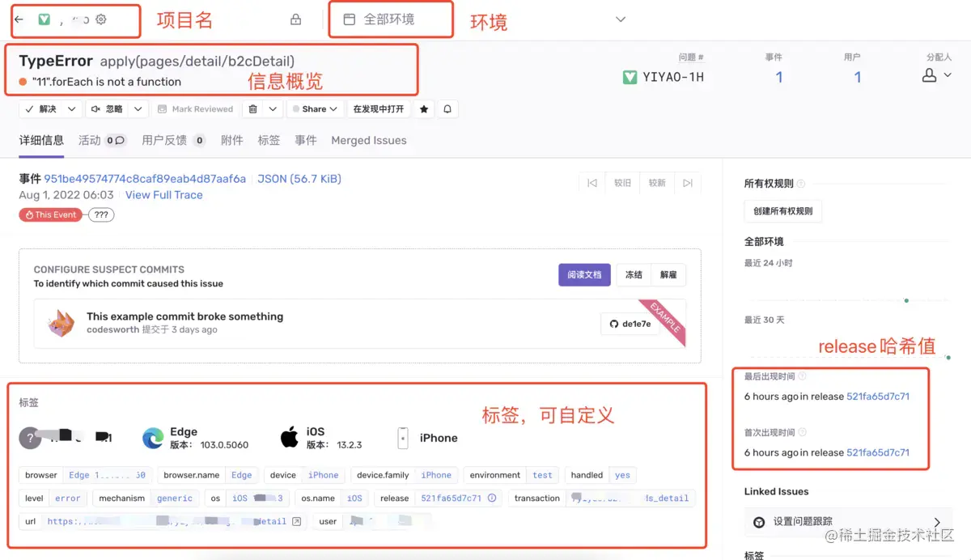Viewport: 971px width, 560px height.
Task: Click the Edge browser icon
Action: pos(153,438)
